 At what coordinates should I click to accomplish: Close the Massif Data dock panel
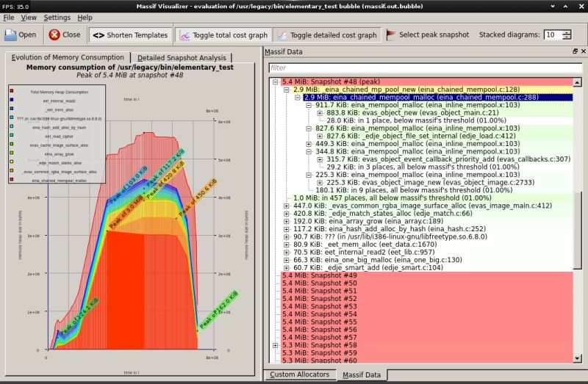point(584,51)
